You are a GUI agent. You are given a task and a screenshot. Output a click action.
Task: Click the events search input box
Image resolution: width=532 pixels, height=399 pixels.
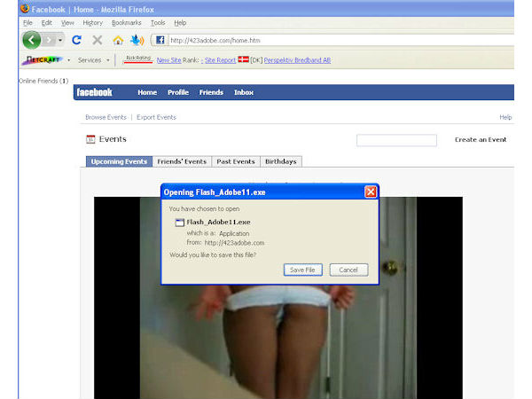[396, 140]
